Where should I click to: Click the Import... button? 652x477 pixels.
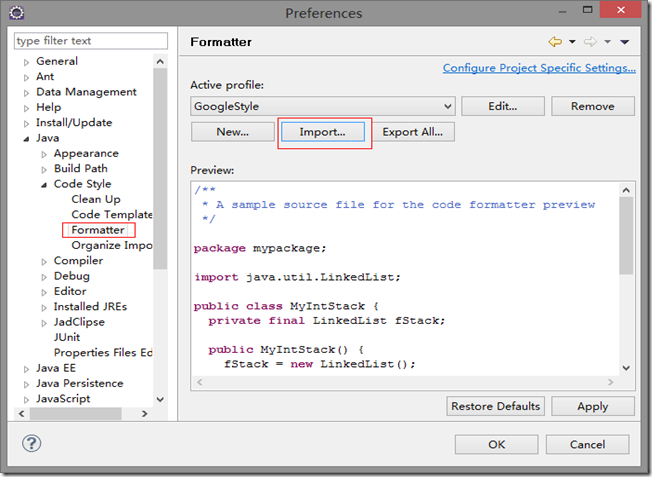click(322, 132)
